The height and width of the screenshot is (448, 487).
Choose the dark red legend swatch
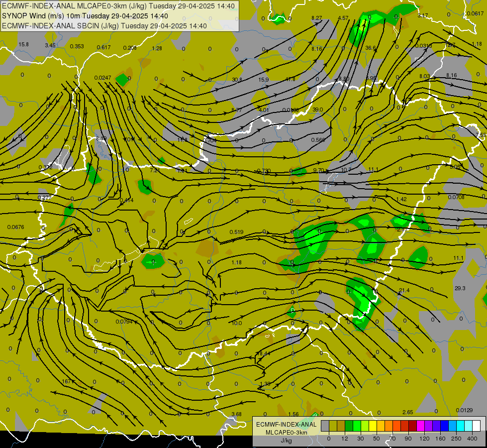point(413,426)
